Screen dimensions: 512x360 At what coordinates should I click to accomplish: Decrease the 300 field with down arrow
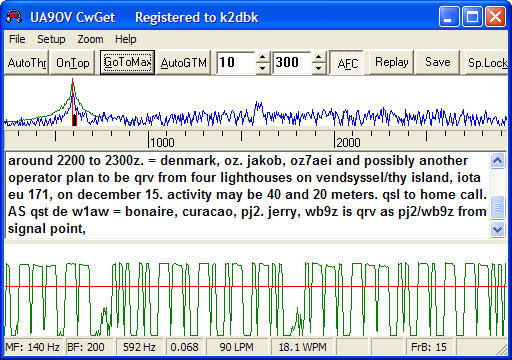click(x=319, y=68)
